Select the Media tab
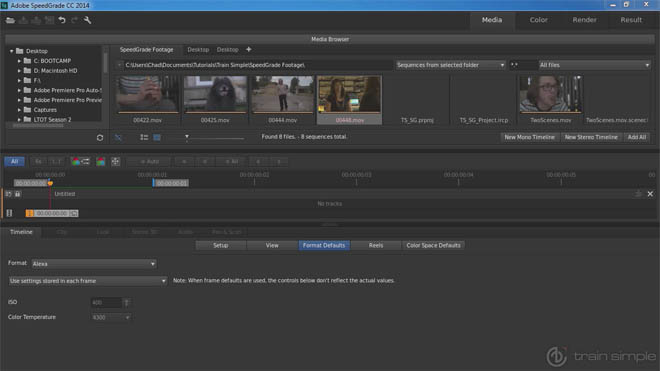Viewport: 660px width, 371px height. [x=492, y=20]
